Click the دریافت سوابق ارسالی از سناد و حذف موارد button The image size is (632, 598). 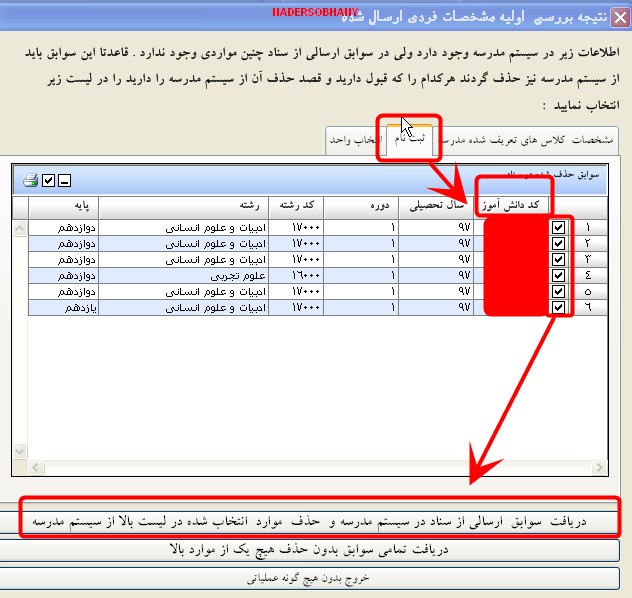(x=310, y=522)
